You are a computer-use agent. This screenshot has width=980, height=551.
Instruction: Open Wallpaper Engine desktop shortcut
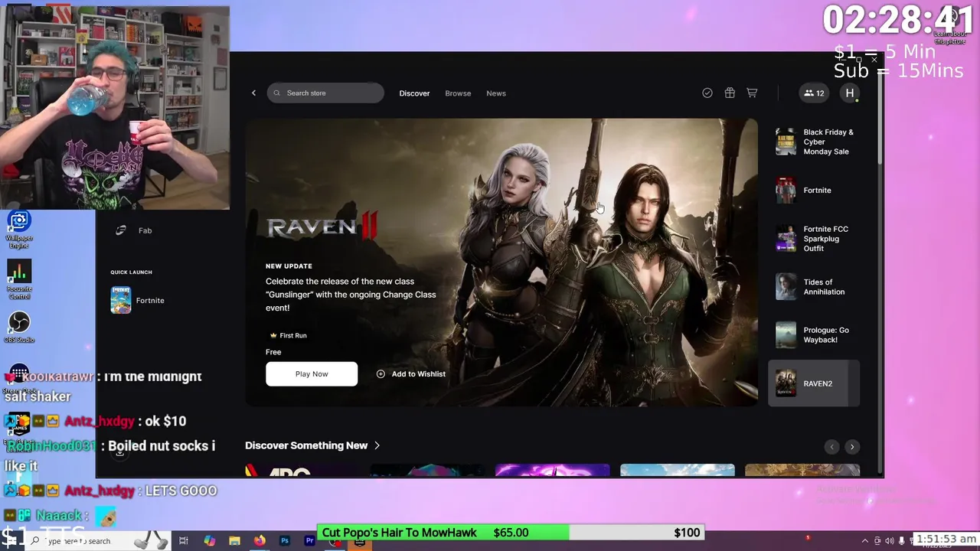(19, 230)
